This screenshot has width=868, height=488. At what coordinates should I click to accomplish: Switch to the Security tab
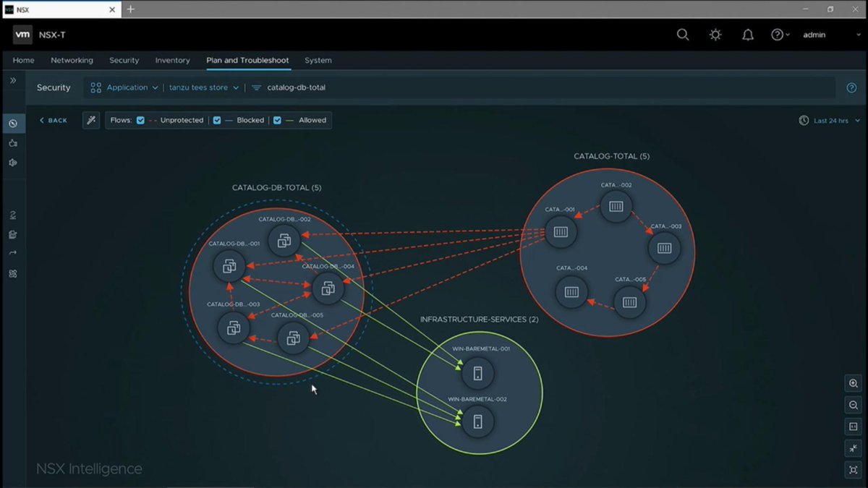[x=124, y=61]
